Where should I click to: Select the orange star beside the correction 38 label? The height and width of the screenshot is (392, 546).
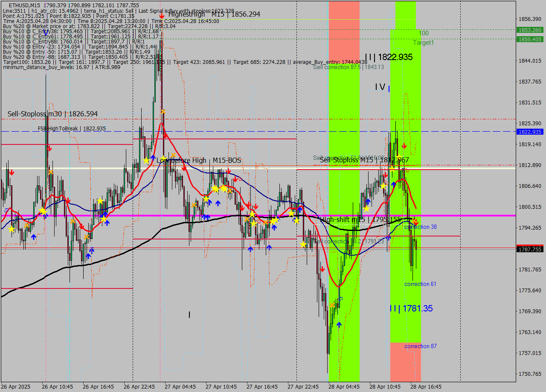(414, 221)
